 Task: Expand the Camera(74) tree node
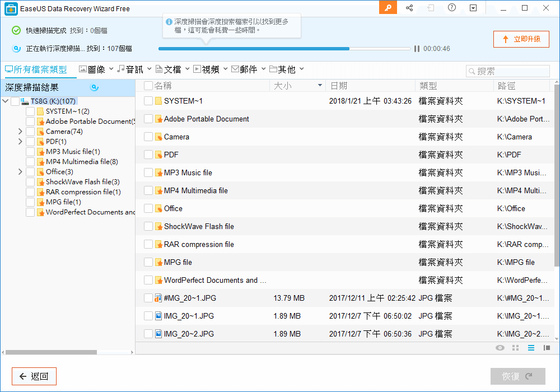tap(20, 132)
